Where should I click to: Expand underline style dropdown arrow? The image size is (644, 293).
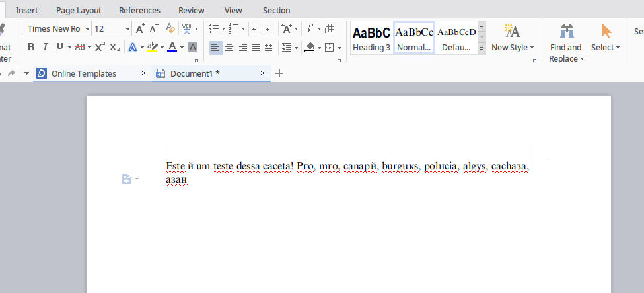(69, 48)
